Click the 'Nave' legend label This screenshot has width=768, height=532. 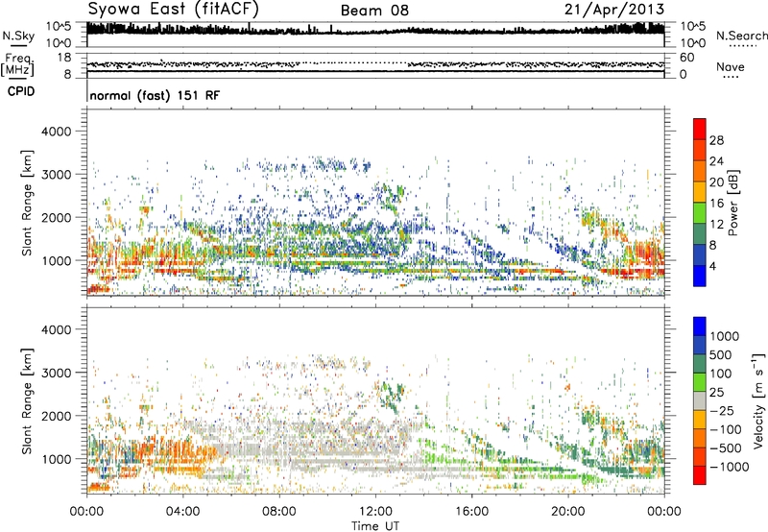[731, 66]
